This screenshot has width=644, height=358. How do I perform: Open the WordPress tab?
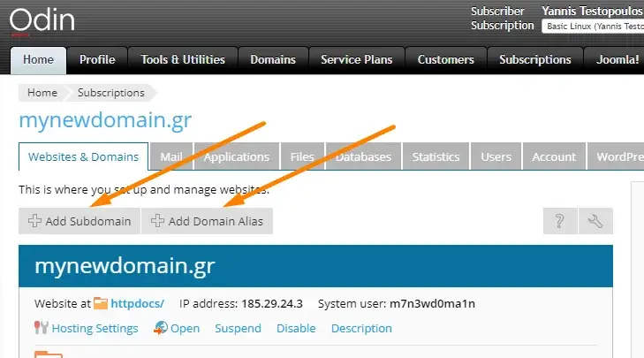(616, 156)
